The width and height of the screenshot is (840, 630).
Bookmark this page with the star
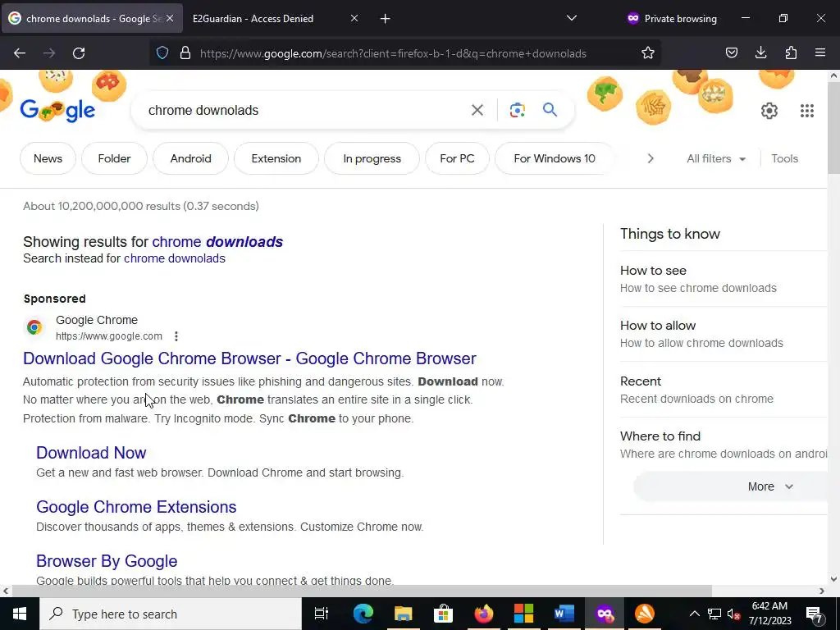tap(648, 53)
